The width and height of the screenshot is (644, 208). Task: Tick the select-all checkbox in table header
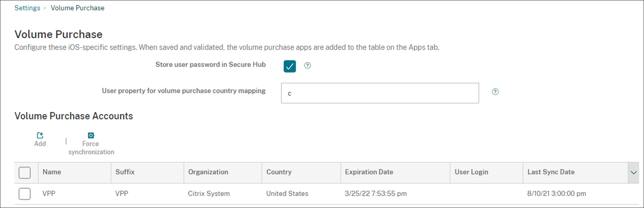(x=24, y=172)
